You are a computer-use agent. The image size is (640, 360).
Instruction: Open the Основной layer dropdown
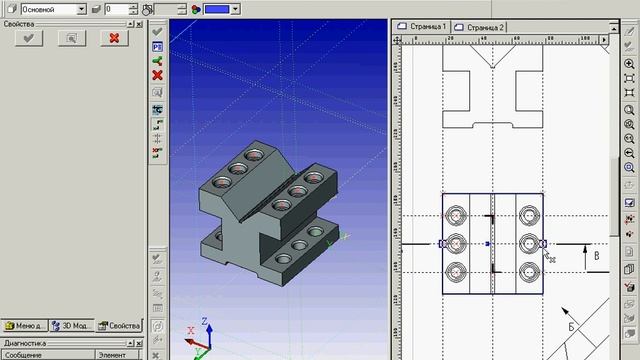click(x=82, y=9)
